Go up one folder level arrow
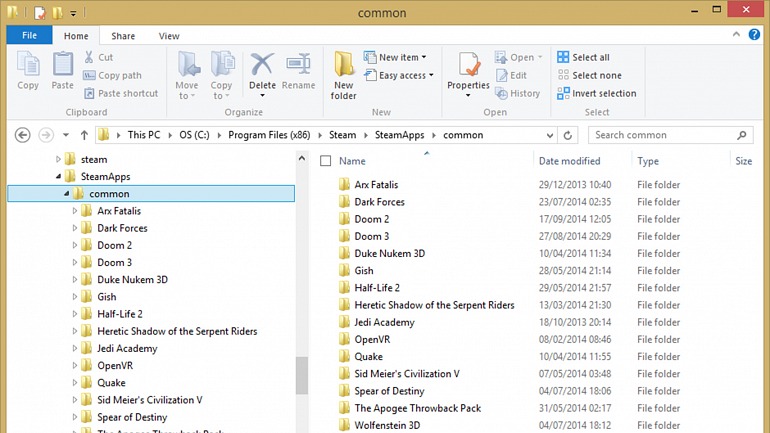 84,135
